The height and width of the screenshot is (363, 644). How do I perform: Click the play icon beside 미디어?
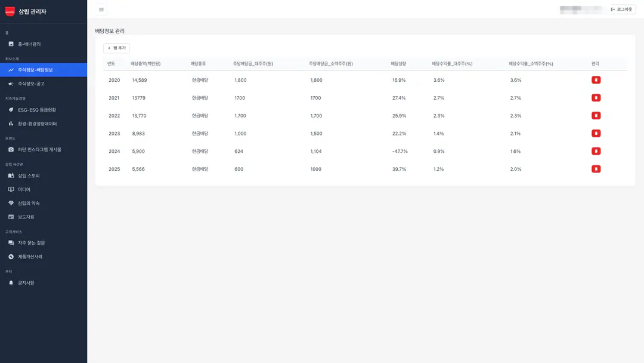click(11, 189)
